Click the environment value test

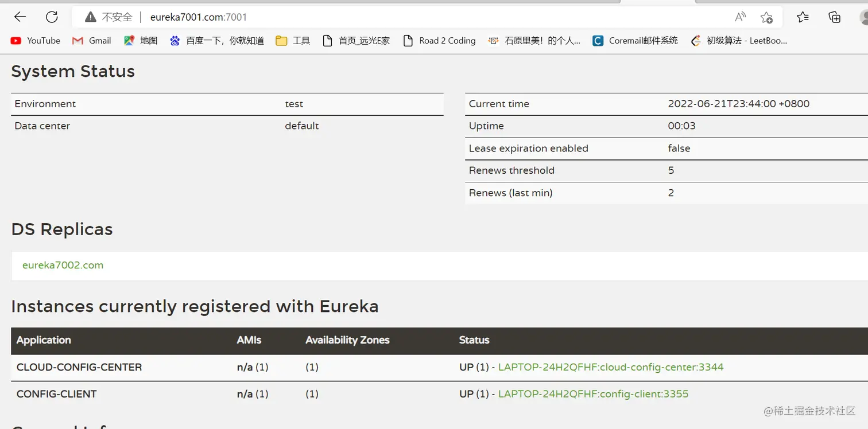[x=294, y=104]
